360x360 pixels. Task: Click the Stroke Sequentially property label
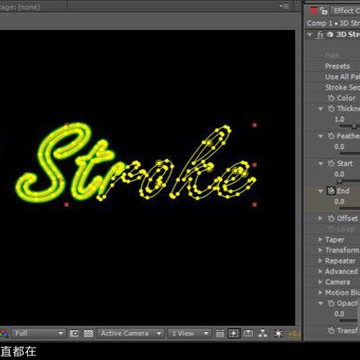point(342,88)
